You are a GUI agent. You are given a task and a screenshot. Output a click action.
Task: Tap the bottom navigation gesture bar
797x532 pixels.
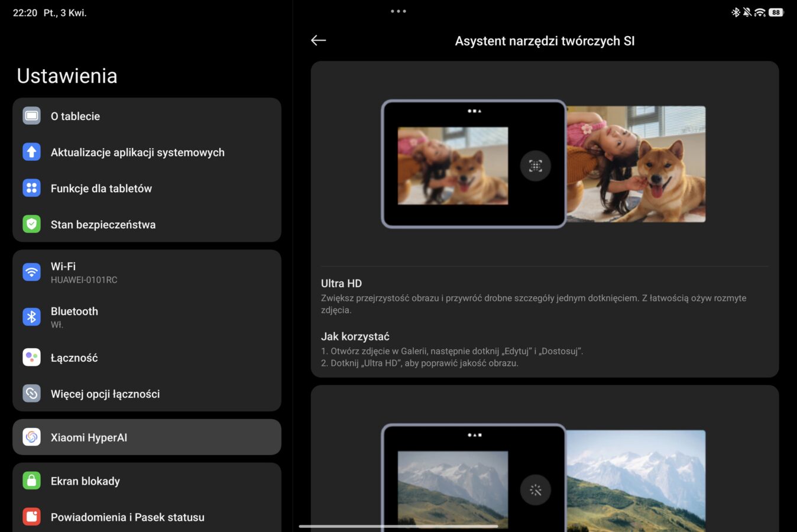click(398, 526)
